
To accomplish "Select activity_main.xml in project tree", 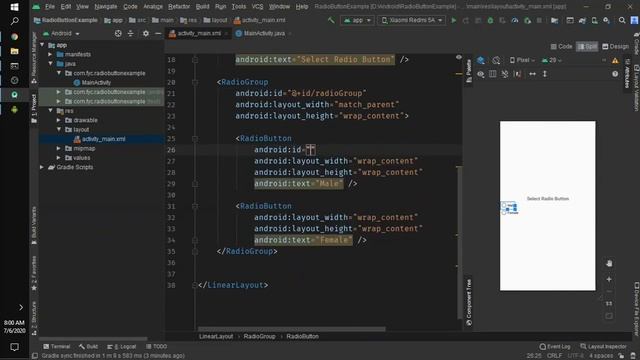I will pyautogui.click(x=99, y=139).
